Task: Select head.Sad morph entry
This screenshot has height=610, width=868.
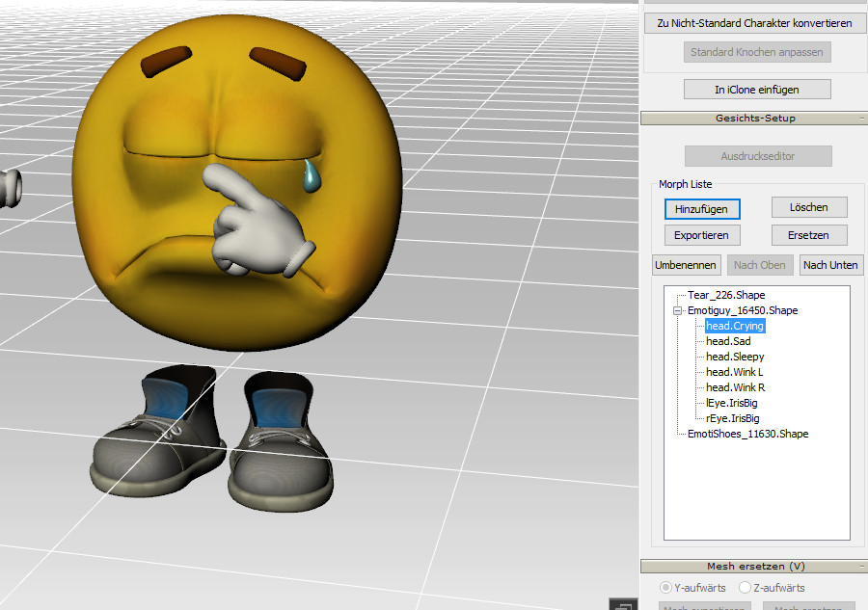Action: [728, 341]
